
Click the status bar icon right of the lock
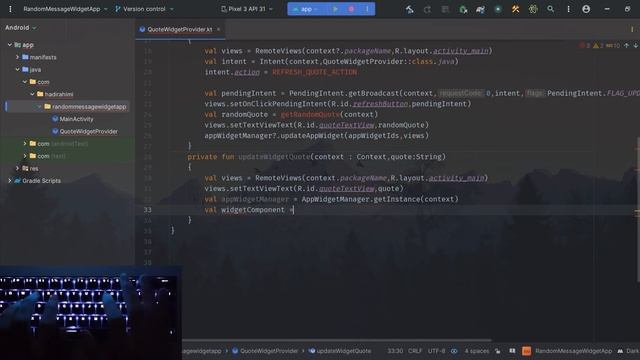pyautogui.click(x=512, y=351)
